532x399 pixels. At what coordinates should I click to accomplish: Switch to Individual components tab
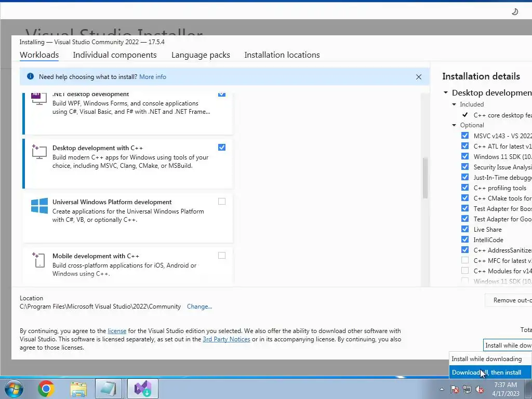tap(115, 55)
